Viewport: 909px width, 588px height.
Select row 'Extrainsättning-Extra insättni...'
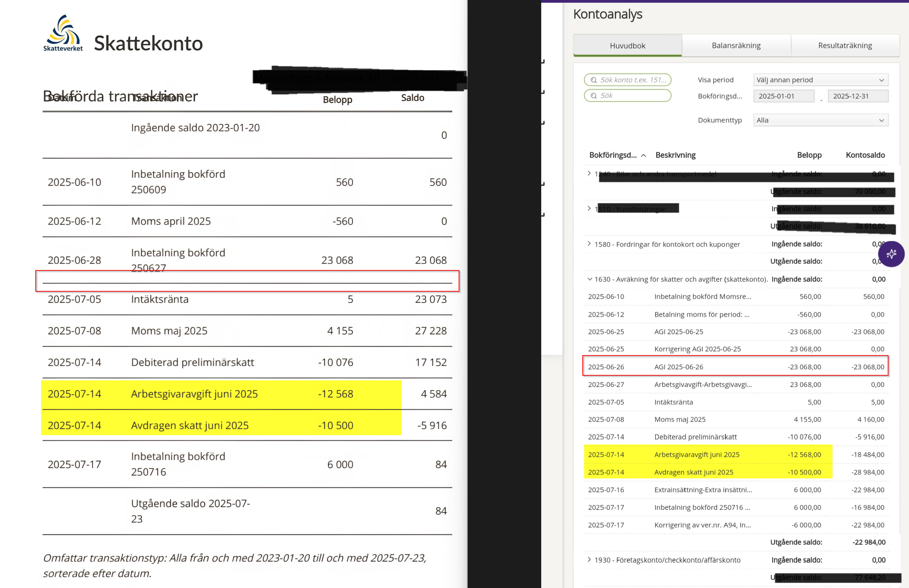736,490
